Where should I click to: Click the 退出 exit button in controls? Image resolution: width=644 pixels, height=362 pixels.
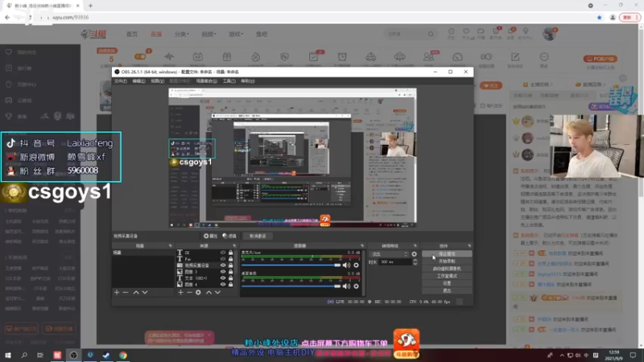[447, 290]
